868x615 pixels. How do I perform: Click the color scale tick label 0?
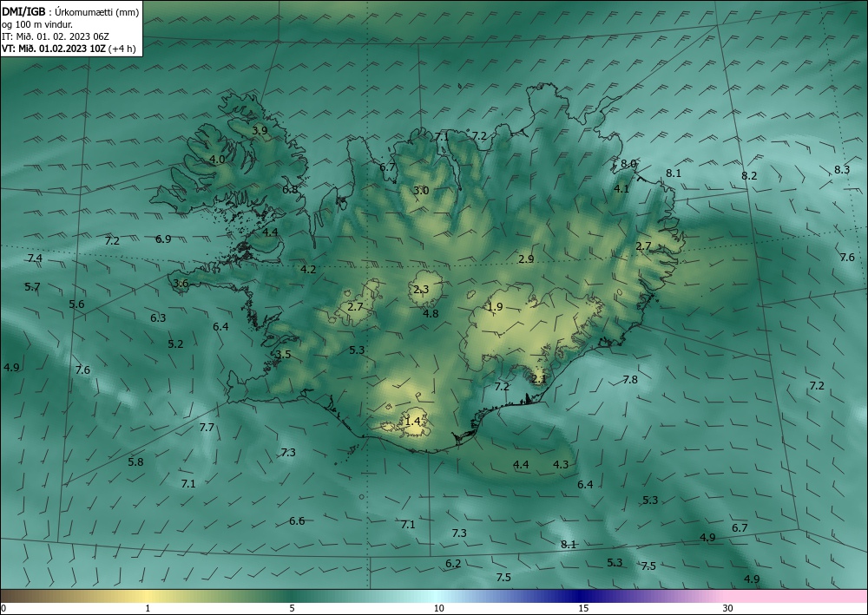[3, 609]
